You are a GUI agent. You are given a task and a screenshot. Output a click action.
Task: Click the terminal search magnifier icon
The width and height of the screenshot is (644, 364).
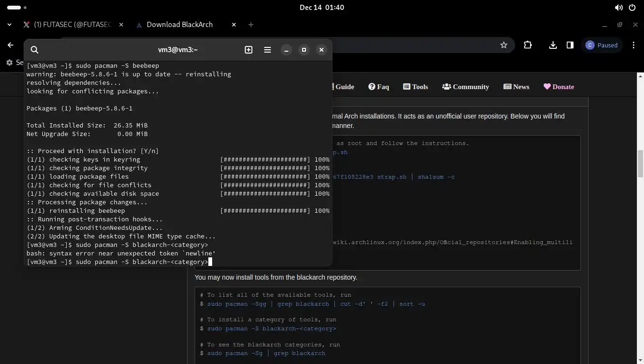(35, 50)
